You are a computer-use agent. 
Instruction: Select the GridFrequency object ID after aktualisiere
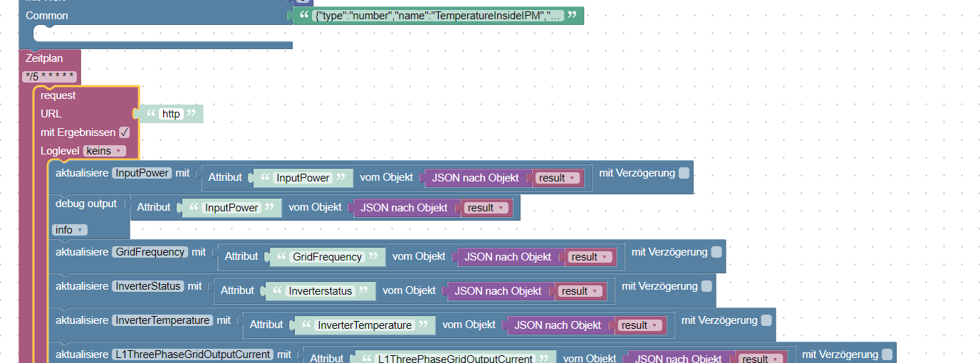[x=150, y=252]
